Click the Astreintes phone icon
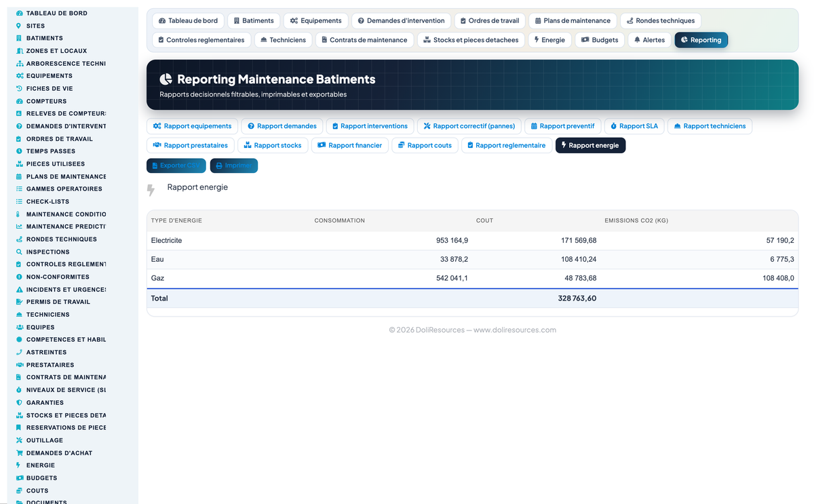Image resolution: width=814 pixels, height=504 pixels. point(19,352)
